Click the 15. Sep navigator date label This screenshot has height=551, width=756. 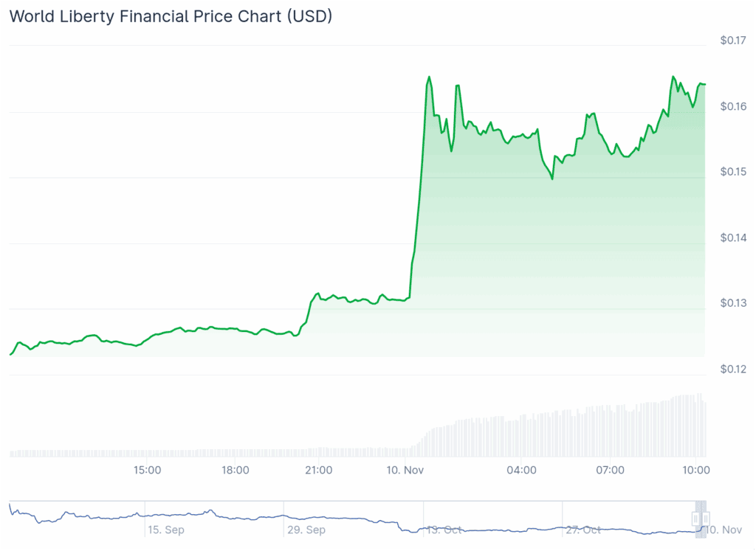(166, 530)
